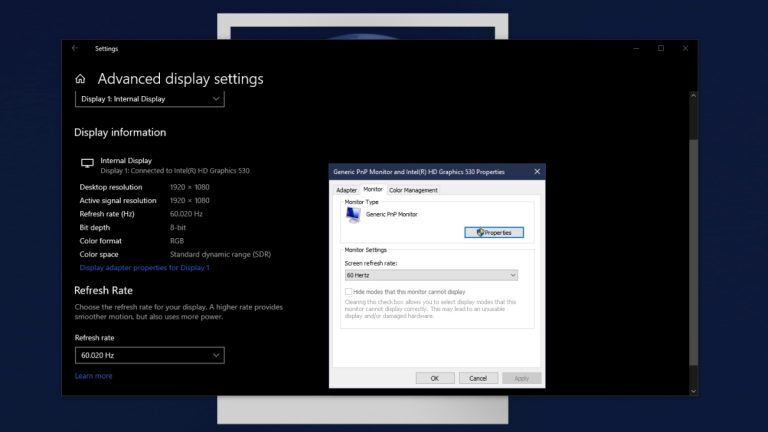Open Display adapter properties for Display 1 link
The width and height of the screenshot is (768, 432).
(x=144, y=268)
